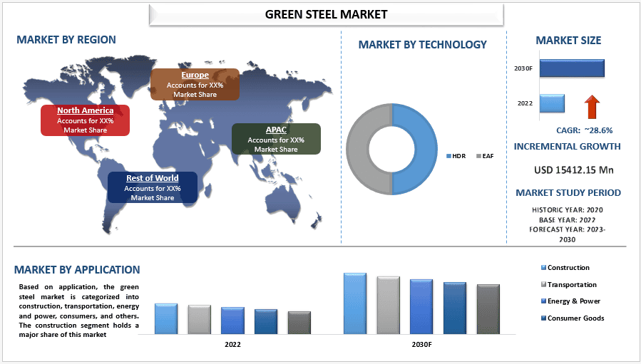This screenshot has height=364, width=641.
Task: Select the Green Steel Market title banner
Action: pos(327,15)
